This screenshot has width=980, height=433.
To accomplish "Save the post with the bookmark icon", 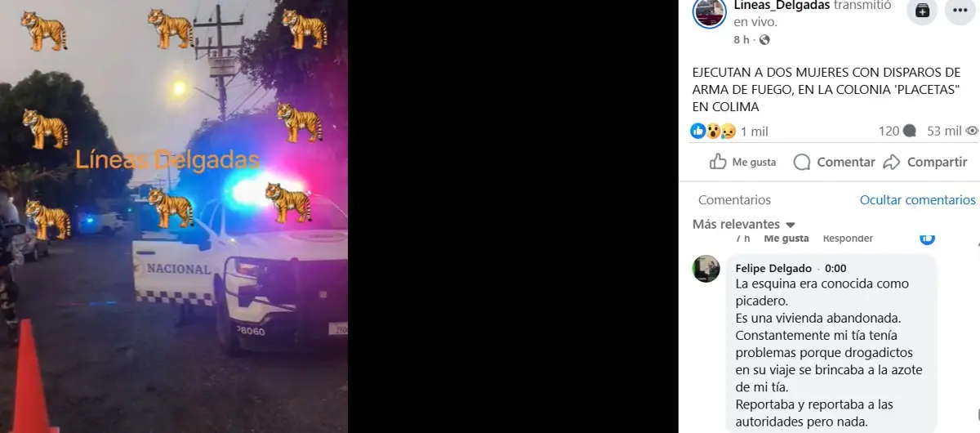I will pos(922,11).
